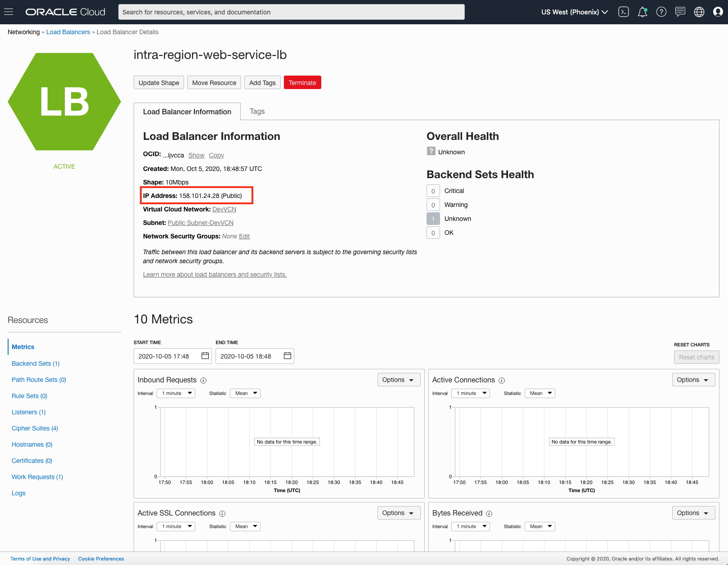Change Inbound Requests interval dropdown
This screenshot has height=565, width=728.
click(176, 393)
